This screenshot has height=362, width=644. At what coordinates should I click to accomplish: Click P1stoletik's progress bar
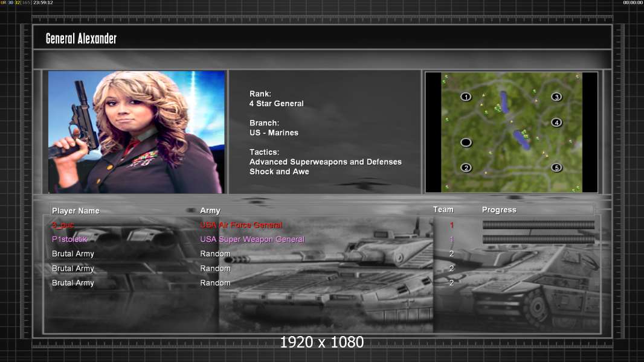pos(538,240)
